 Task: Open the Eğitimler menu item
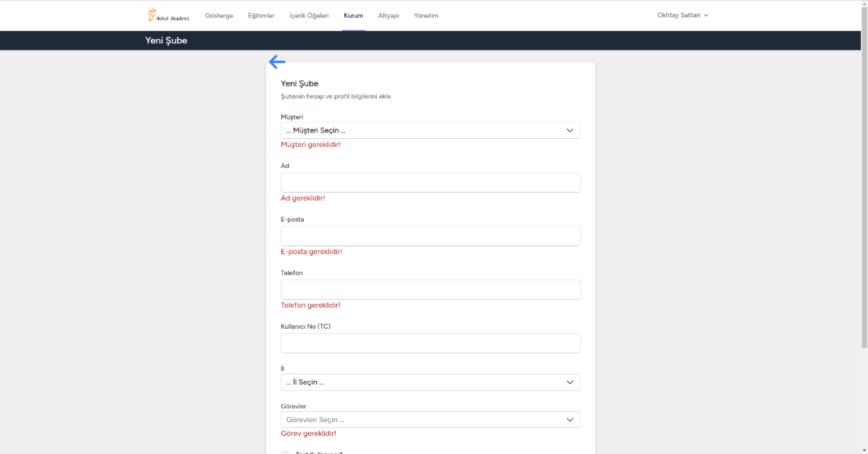click(261, 15)
